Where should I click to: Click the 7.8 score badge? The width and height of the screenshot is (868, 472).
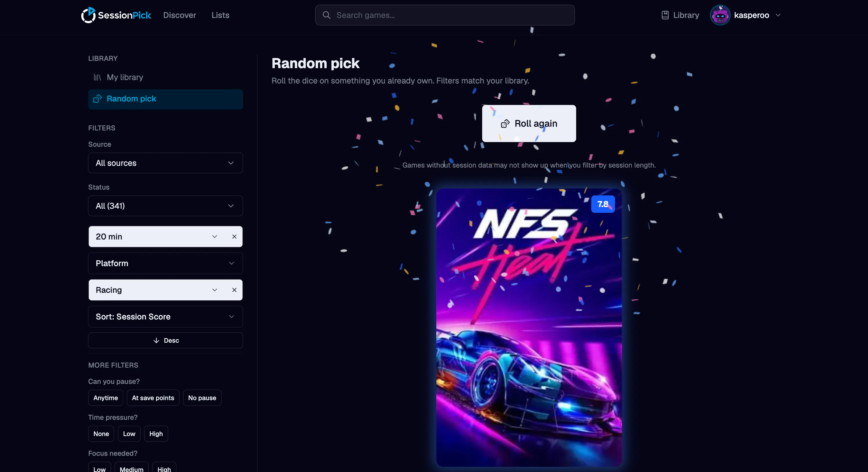603,204
